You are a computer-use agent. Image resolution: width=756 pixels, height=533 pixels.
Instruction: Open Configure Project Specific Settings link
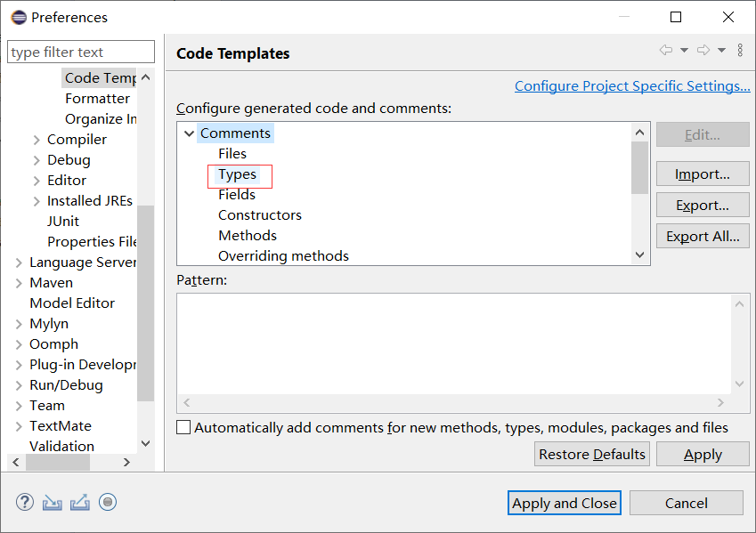coord(632,86)
